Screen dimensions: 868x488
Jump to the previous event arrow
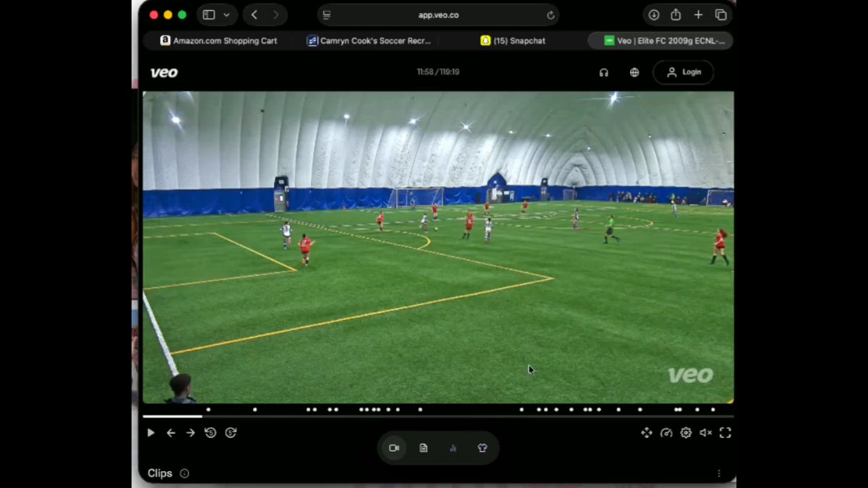click(171, 433)
